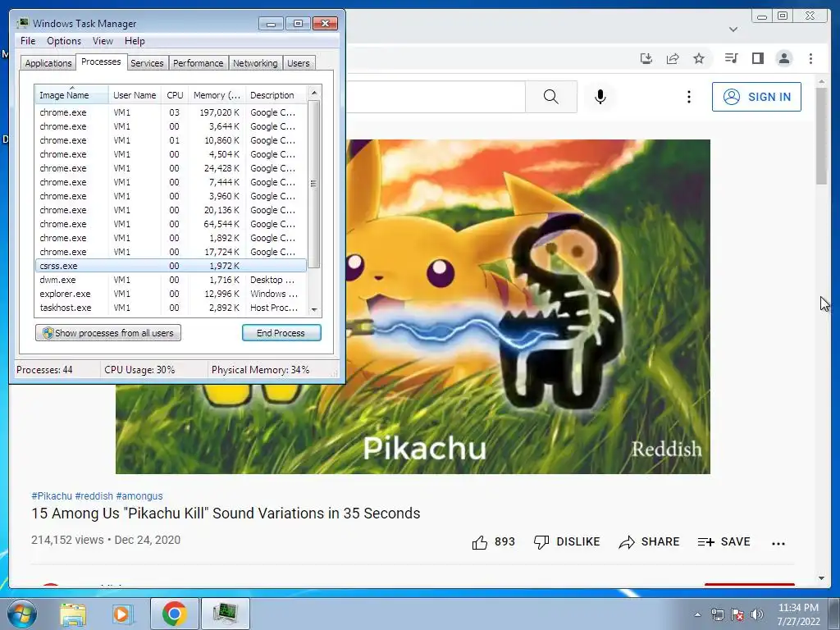
Task: Like the video with thumbs-up icon
Action: coord(480,542)
